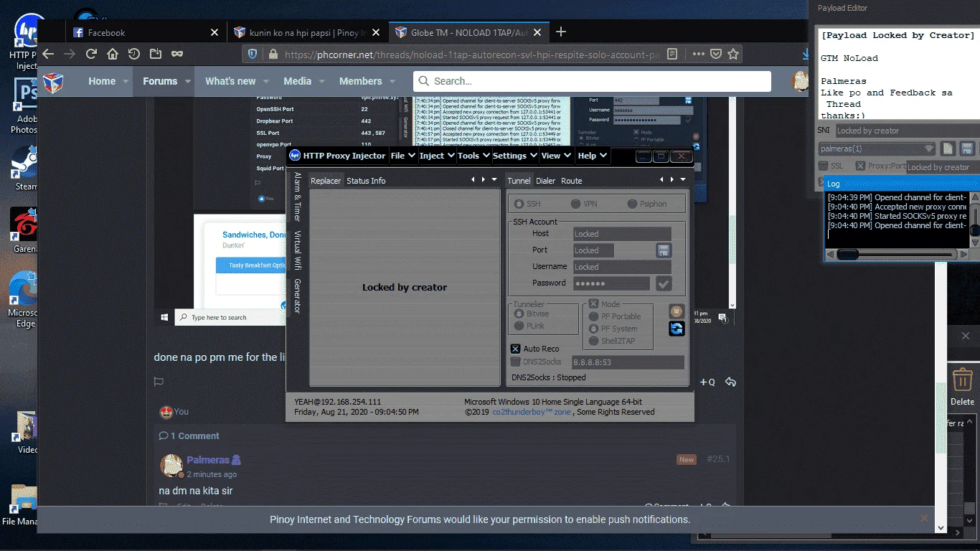The height and width of the screenshot is (551, 980).
Task: Click the Delete trash icon on the right
Action: (x=962, y=385)
